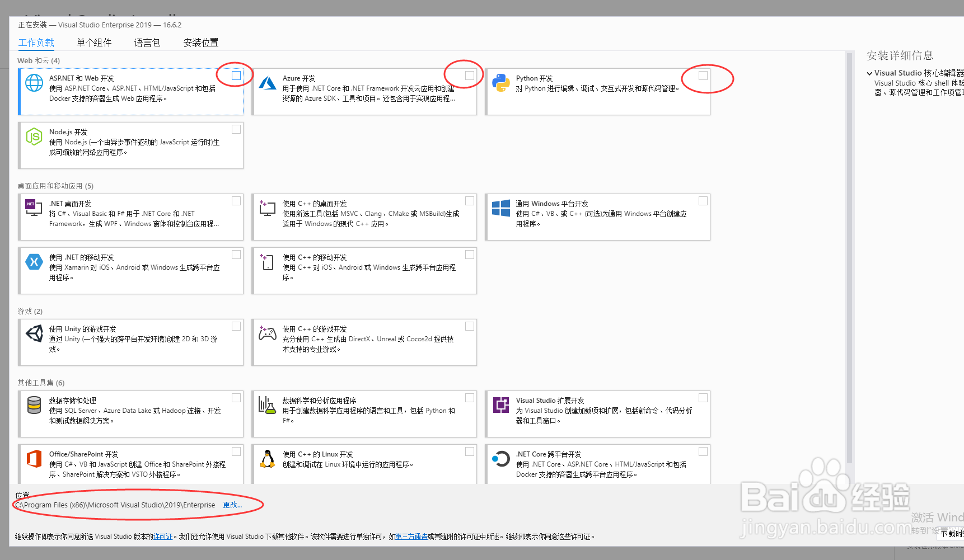
Task: Check the .NET Core cross-platform development box
Action: 703,451
